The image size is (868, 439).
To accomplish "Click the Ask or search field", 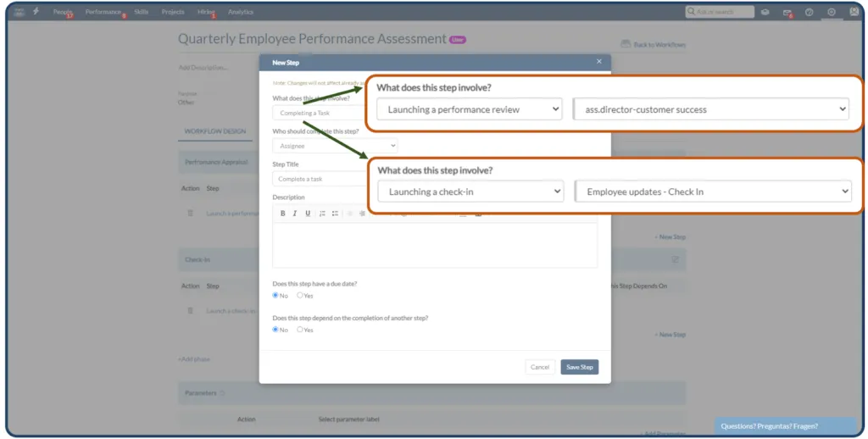I will [x=720, y=12].
